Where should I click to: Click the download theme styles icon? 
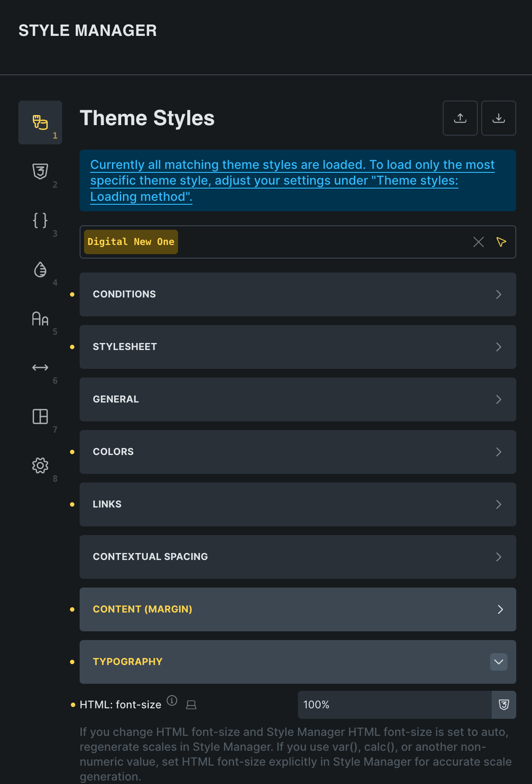click(499, 118)
